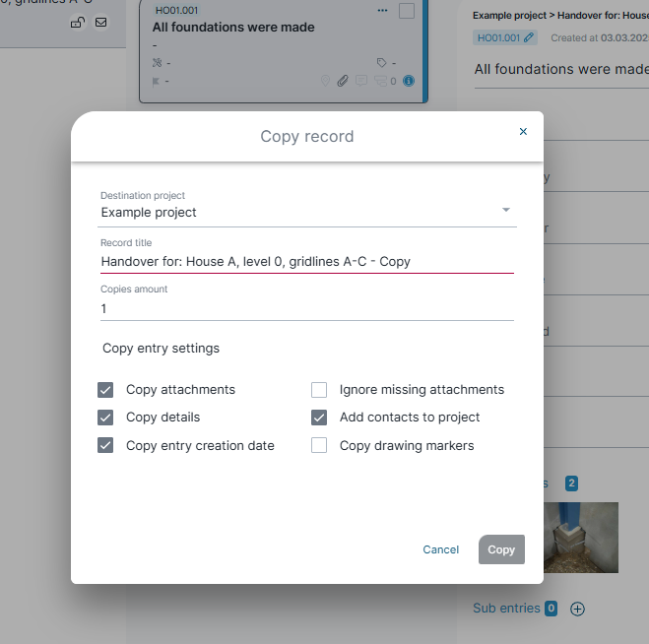This screenshot has width=649, height=644.
Task: Cancel the copy record dialog
Action: 441,549
